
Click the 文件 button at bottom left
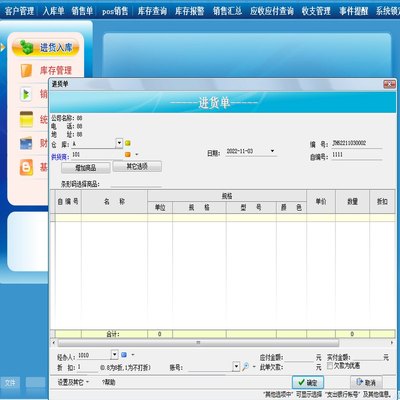coord(10,382)
